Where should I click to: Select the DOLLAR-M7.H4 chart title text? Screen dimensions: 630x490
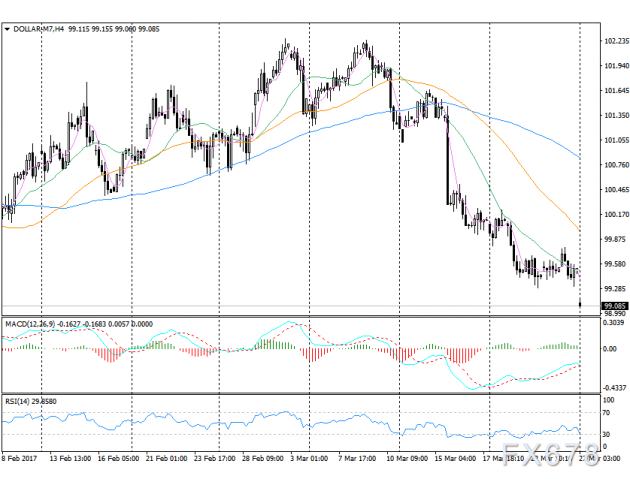pyautogui.click(x=39, y=29)
